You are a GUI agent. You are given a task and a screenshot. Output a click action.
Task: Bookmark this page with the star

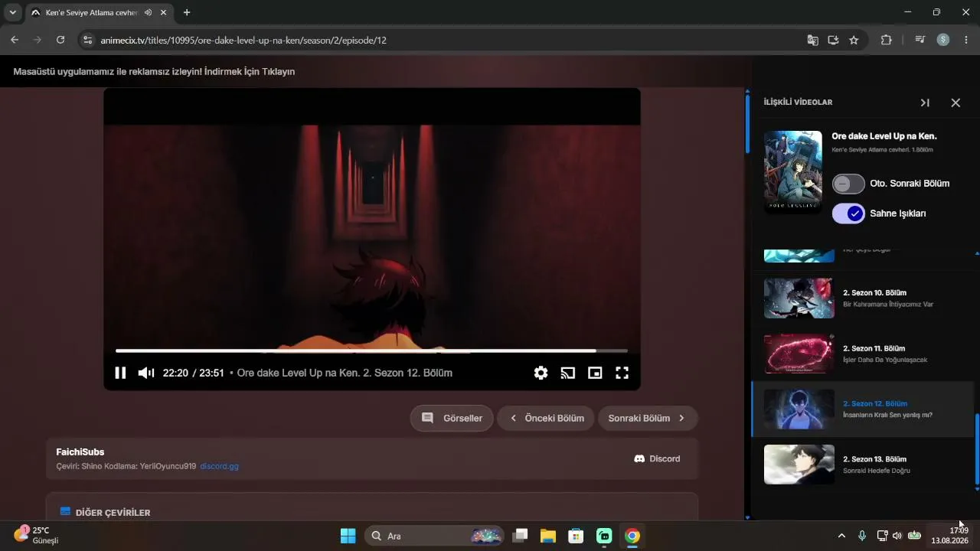(x=854, y=40)
